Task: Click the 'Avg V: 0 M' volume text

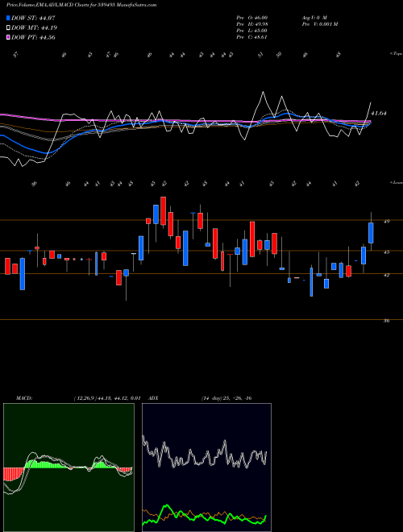Action: (x=314, y=18)
